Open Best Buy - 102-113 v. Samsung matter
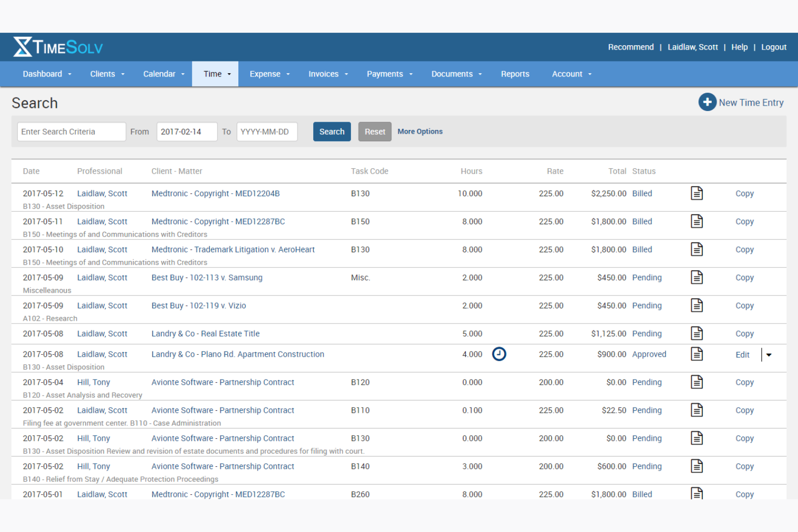The image size is (798, 532). tap(207, 278)
